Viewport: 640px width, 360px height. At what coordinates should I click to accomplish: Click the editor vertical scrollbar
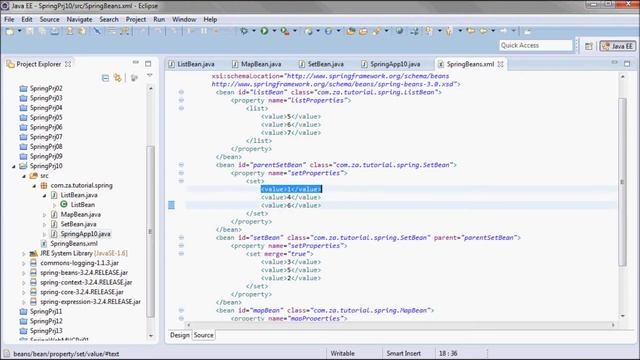[622, 182]
